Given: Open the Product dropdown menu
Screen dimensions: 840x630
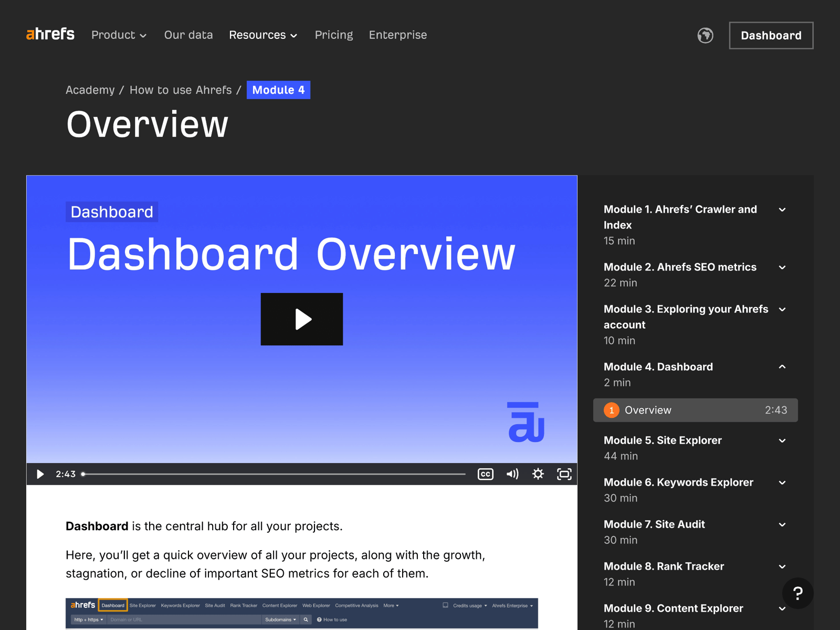Looking at the screenshot, I should [x=119, y=35].
